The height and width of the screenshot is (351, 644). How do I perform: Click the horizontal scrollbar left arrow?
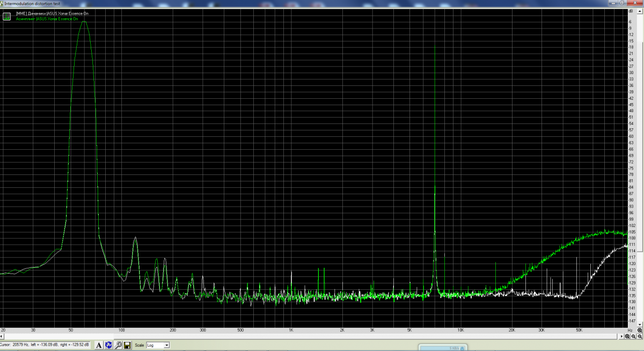(x=2, y=337)
